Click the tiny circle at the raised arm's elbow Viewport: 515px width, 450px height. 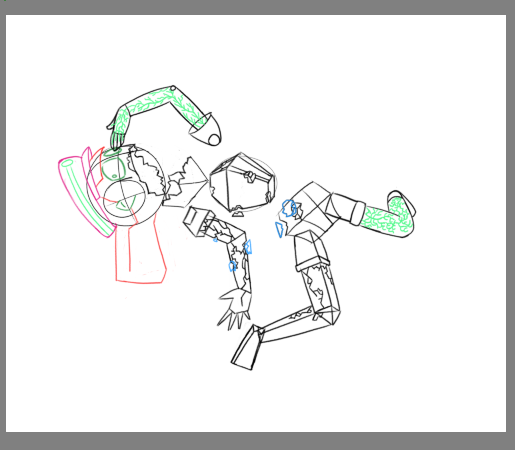[x=173, y=88]
